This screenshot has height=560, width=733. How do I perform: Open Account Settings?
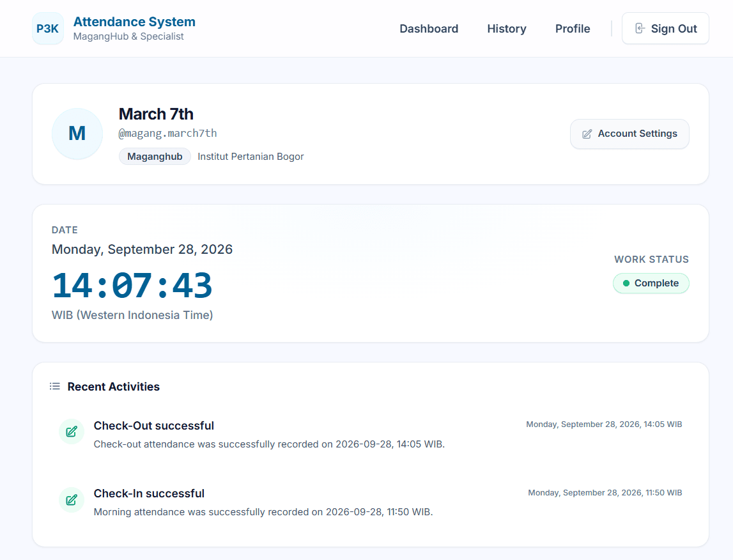click(x=629, y=134)
